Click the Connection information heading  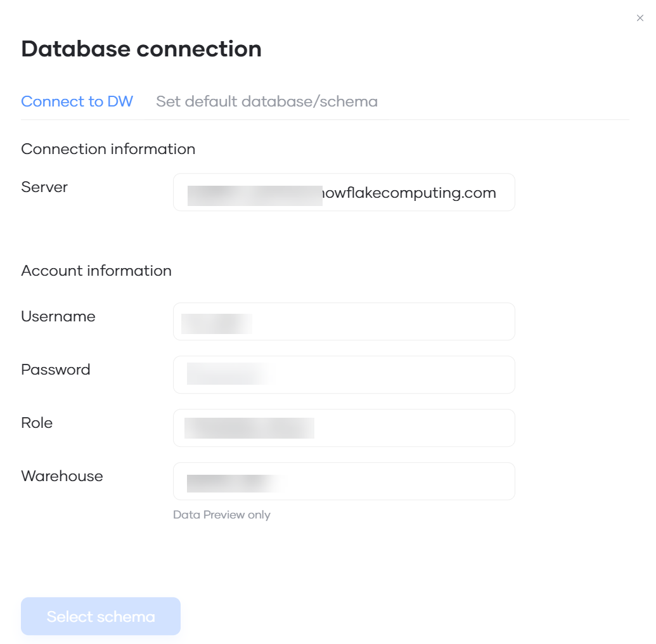pos(108,149)
